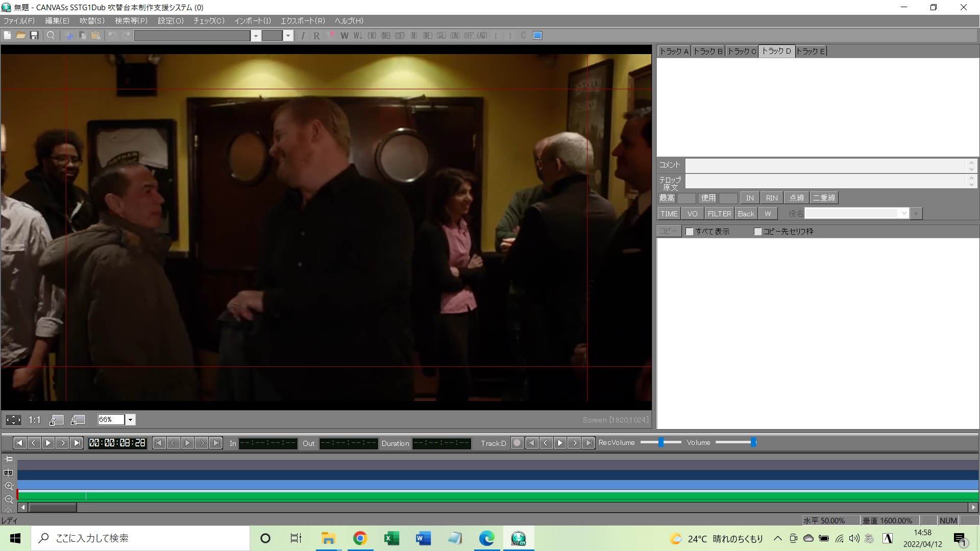Screen dimensions: 980x551
Task: Click the fit-to-screen icon under the video
Action: coord(13,420)
